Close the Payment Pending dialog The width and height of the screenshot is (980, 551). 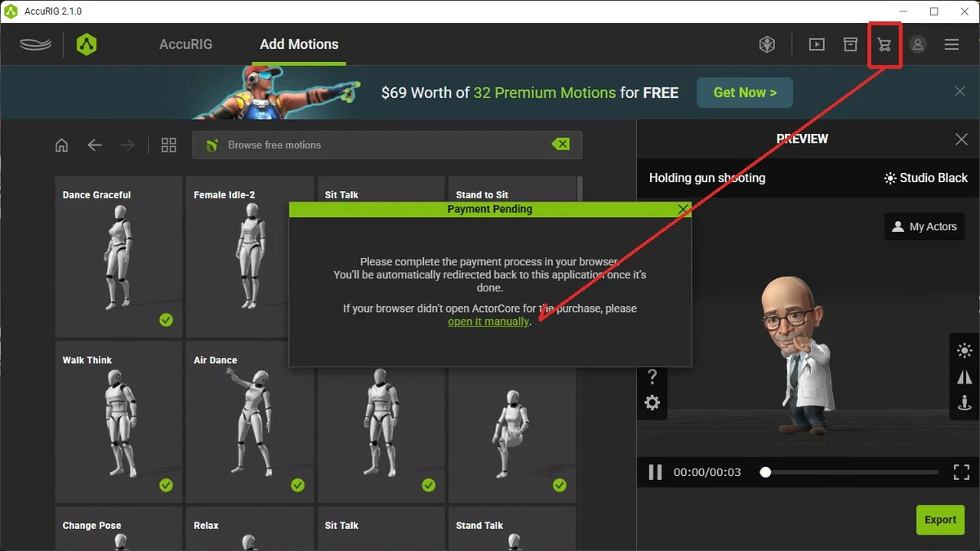click(x=684, y=210)
